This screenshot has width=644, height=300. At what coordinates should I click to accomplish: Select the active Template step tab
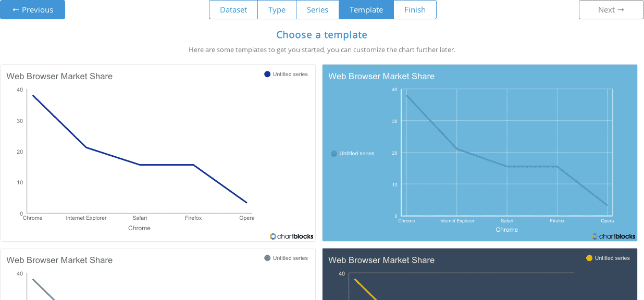[366, 10]
